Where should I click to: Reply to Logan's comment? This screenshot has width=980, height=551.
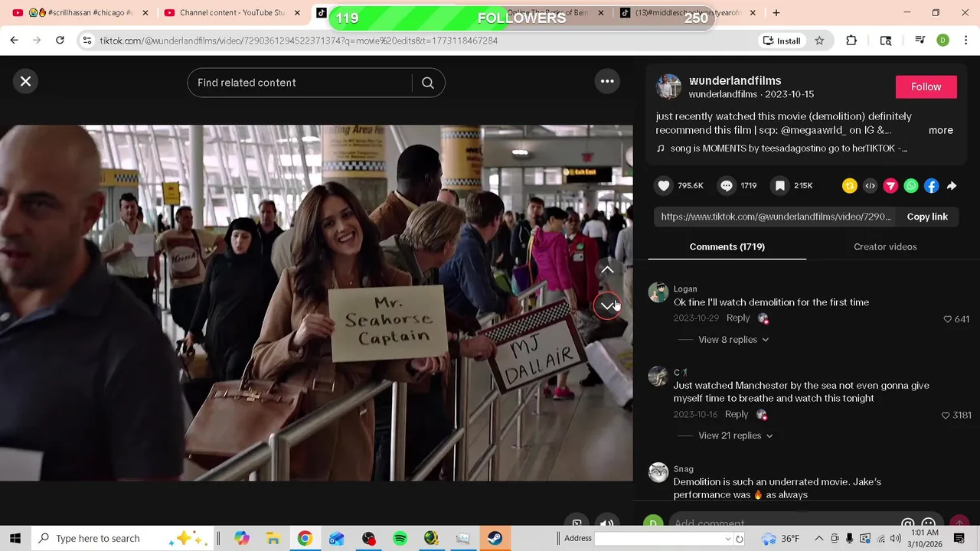coord(738,318)
